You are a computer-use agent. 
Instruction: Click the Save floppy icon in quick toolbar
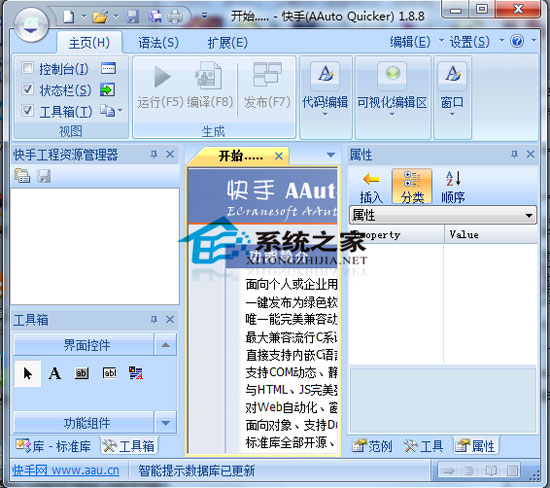[132, 16]
